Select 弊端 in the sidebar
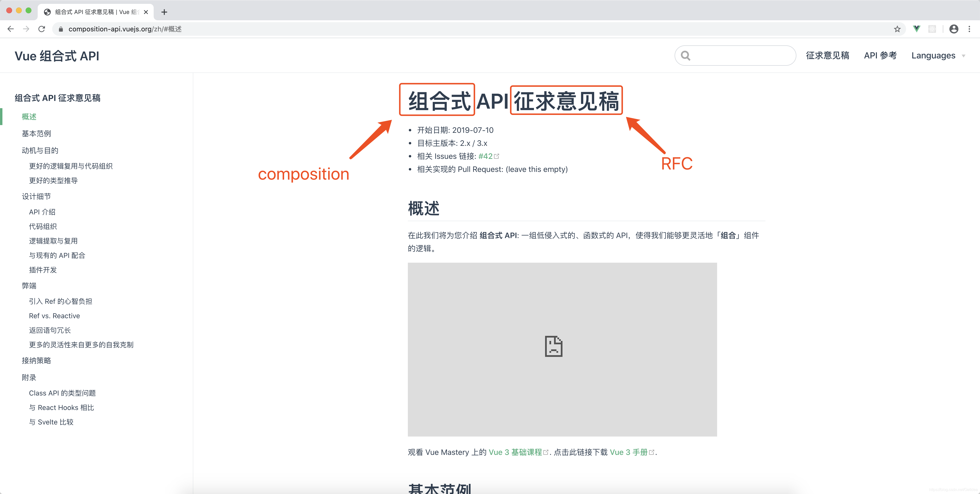 29,286
